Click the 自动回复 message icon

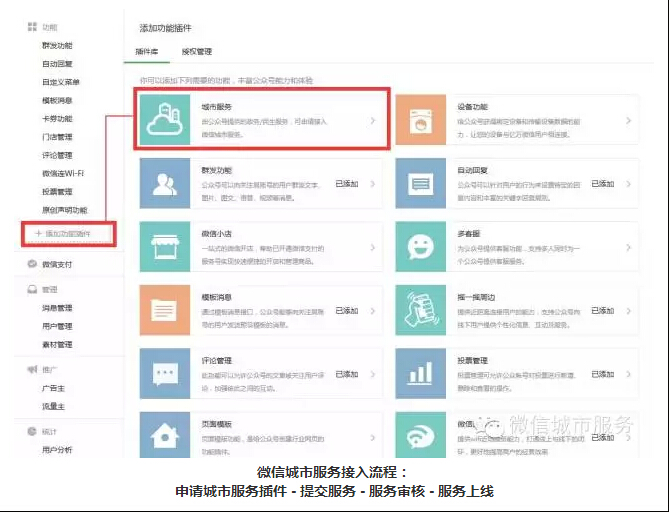pyautogui.click(x=421, y=183)
